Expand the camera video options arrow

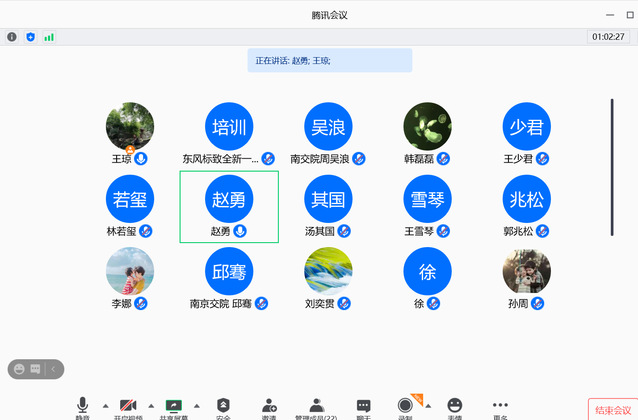pos(151,405)
